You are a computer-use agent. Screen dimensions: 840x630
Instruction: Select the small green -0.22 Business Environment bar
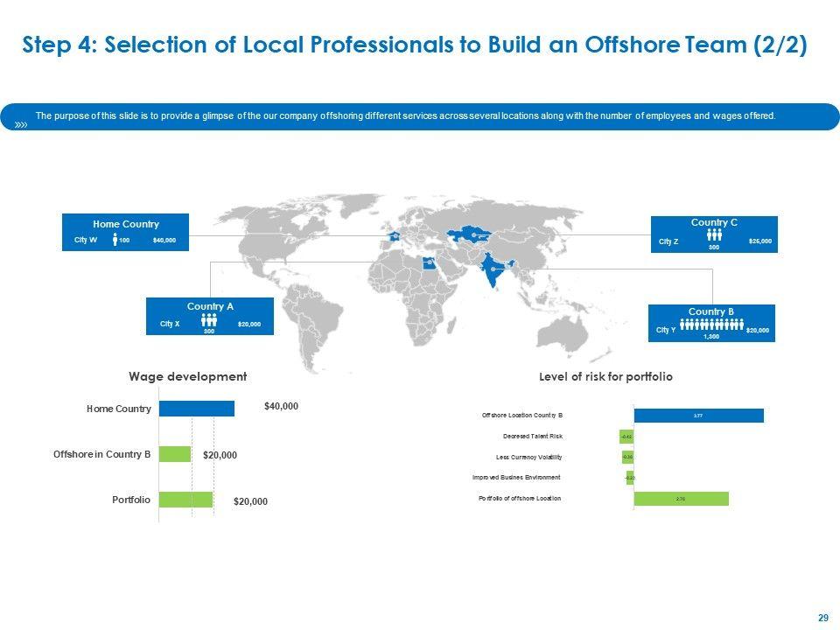point(631,478)
